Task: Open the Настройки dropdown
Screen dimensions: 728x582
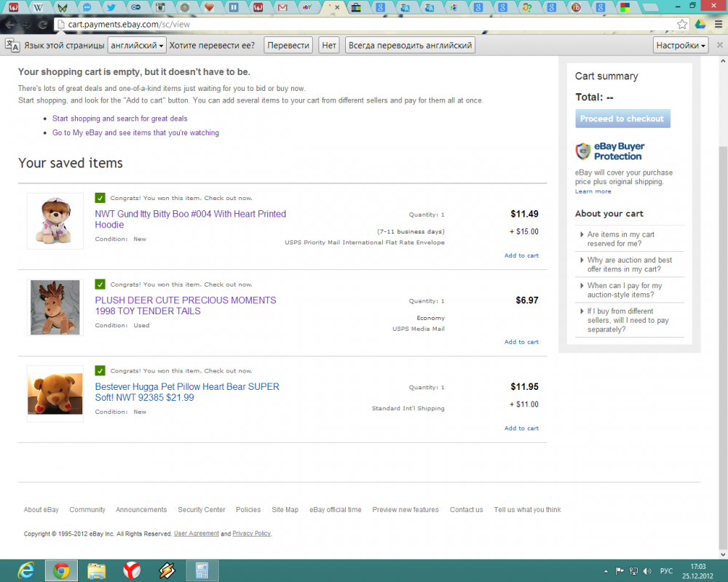Action: (x=680, y=45)
